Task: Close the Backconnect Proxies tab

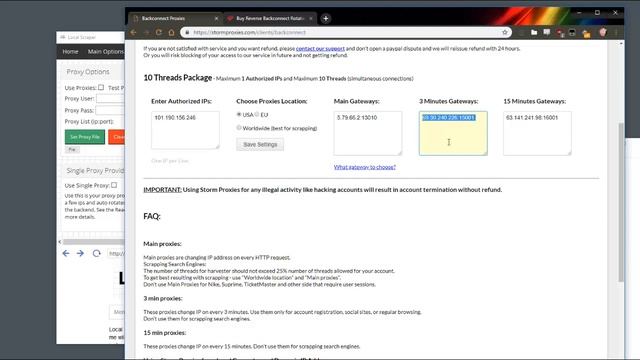Action: tap(216, 18)
